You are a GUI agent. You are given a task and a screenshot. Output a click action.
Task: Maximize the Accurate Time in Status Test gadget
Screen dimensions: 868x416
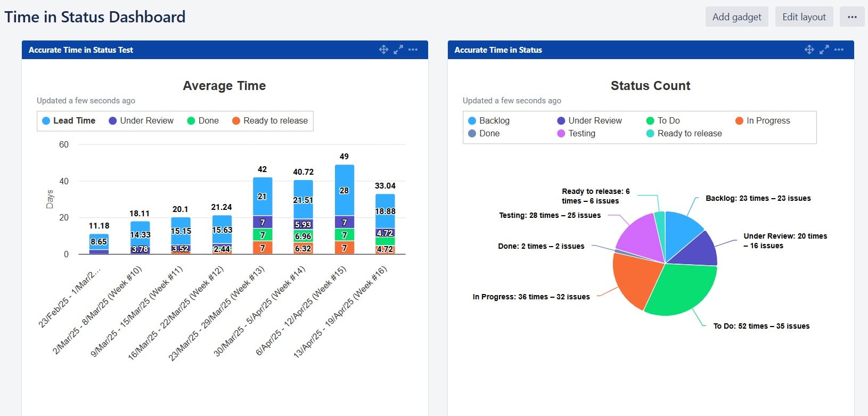tap(398, 50)
